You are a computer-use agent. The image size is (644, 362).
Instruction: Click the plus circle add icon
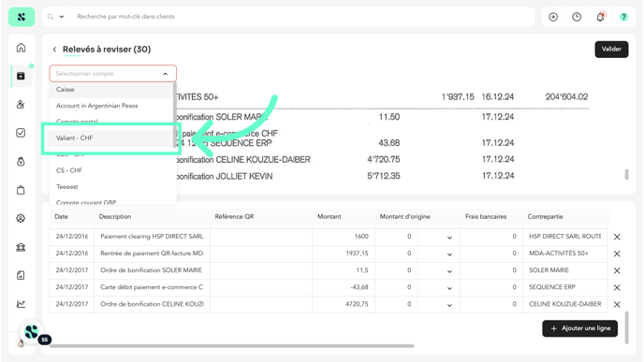[x=553, y=17]
